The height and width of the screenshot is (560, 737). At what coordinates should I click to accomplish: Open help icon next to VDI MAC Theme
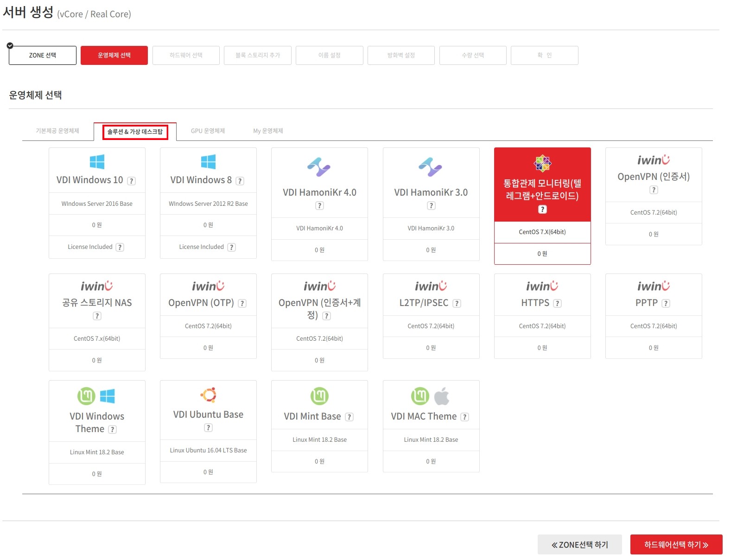click(x=464, y=417)
